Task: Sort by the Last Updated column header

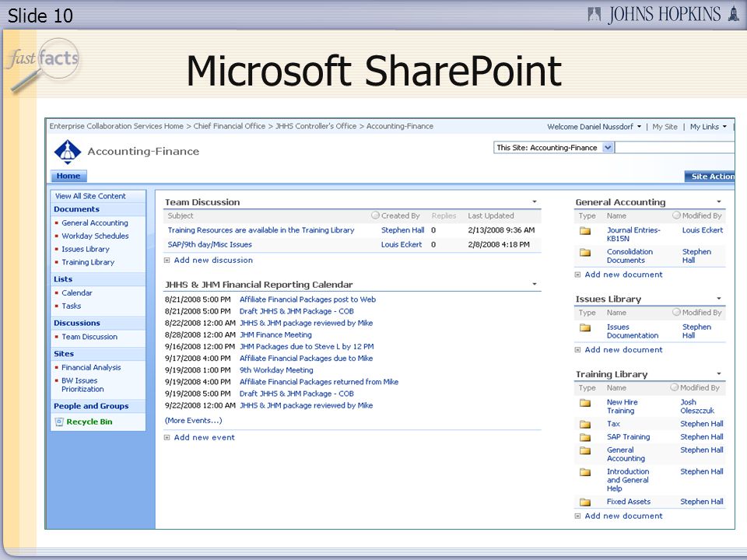Action: tap(491, 215)
